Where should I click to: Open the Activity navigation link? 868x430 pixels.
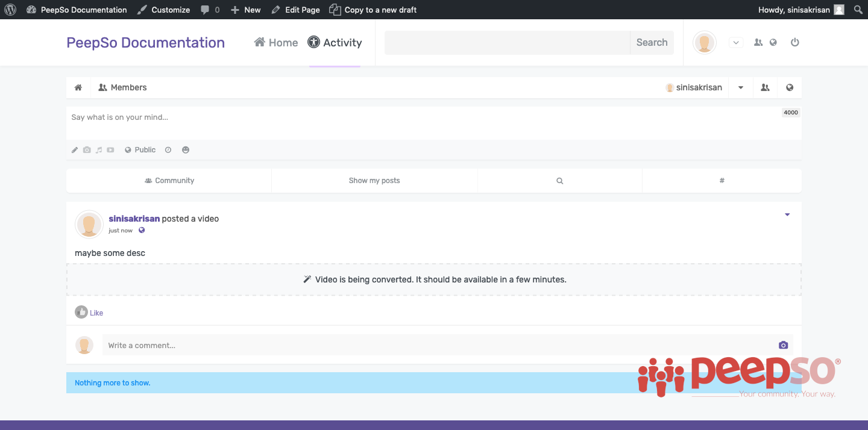click(335, 43)
